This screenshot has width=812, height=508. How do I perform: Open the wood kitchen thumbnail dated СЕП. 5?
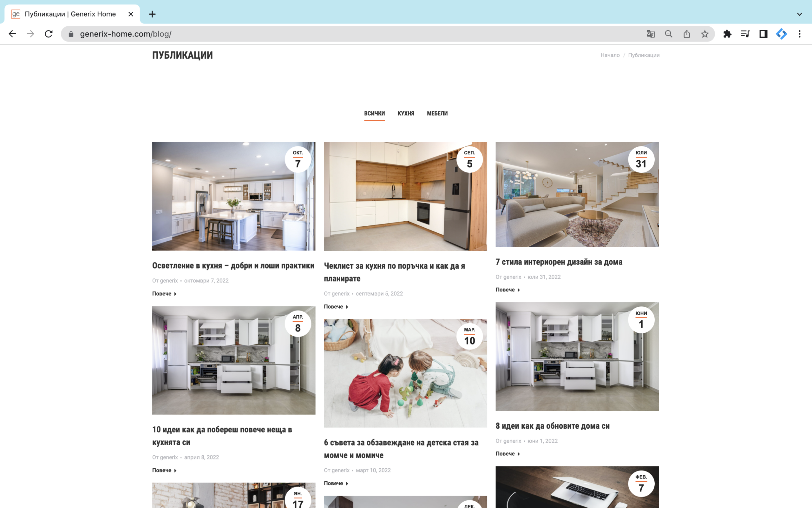click(x=405, y=196)
